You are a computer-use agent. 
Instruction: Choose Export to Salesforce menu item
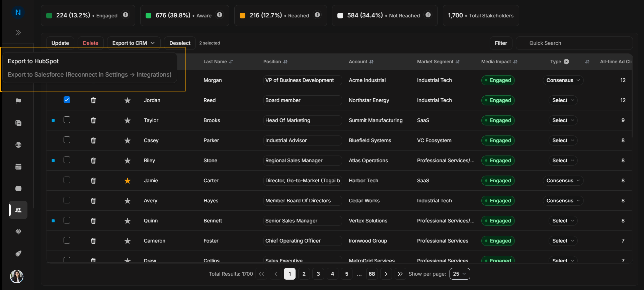click(89, 75)
